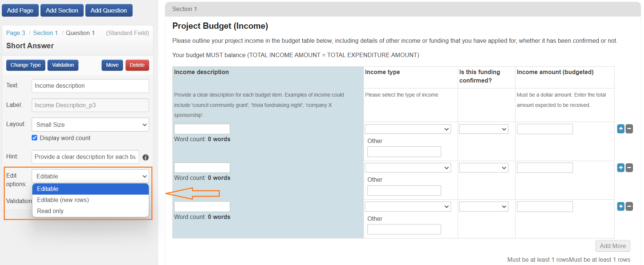Open the Layout Small Size dropdown

click(x=90, y=125)
